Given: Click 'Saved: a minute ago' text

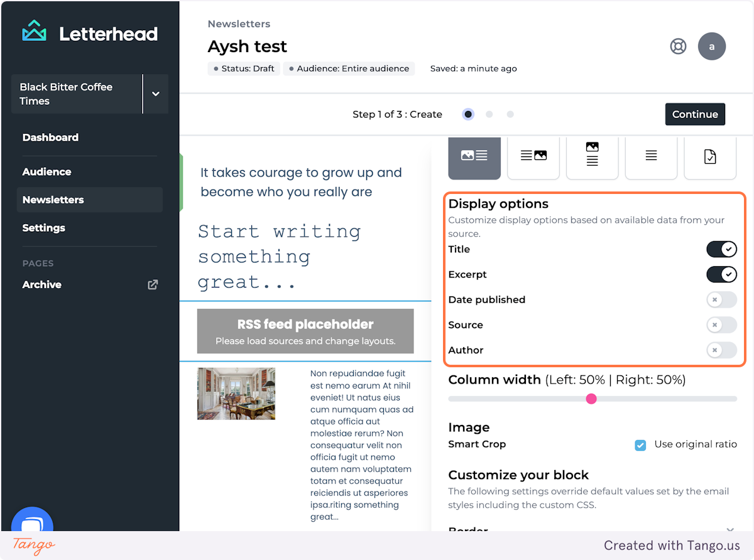Looking at the screenshot, I should point(474,68).
